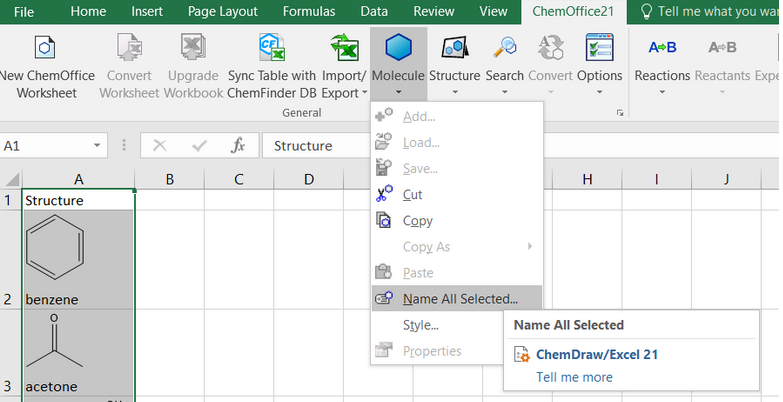Expand the Search dropdown arrow
The width and height of the screenshot is (783, 402).
point(505,92)
